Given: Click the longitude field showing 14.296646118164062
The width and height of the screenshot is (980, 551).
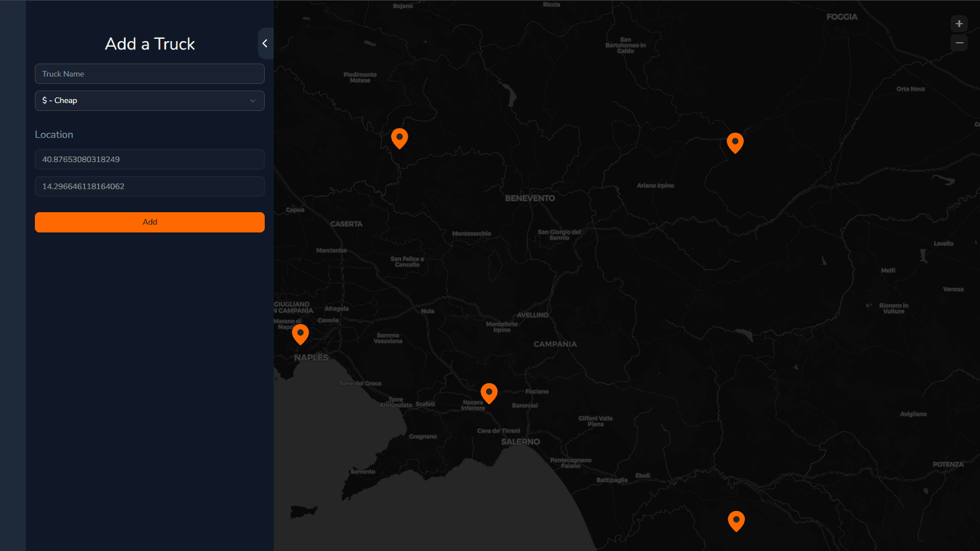Looking at the screenshot, I should click(150, 186).
